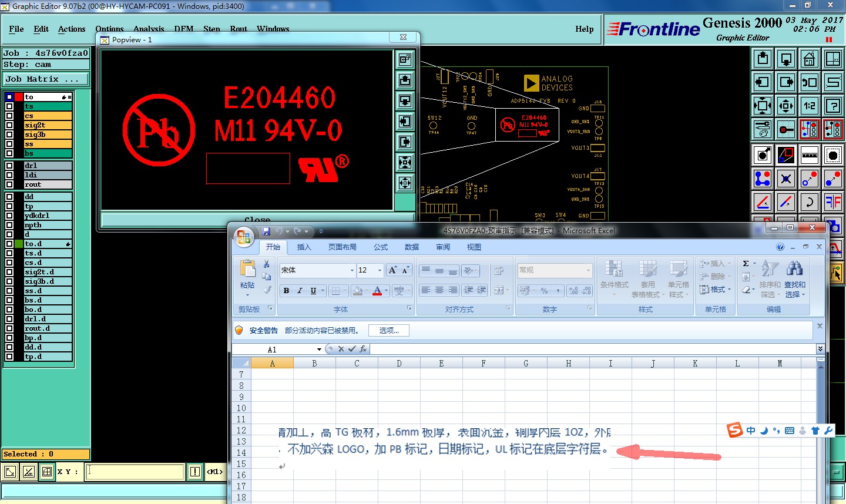This screenshot has height=504, width=846.
Task: Click the 1:2 scale zoom icon
Action: pyautogui.click(x=810, y=106)
